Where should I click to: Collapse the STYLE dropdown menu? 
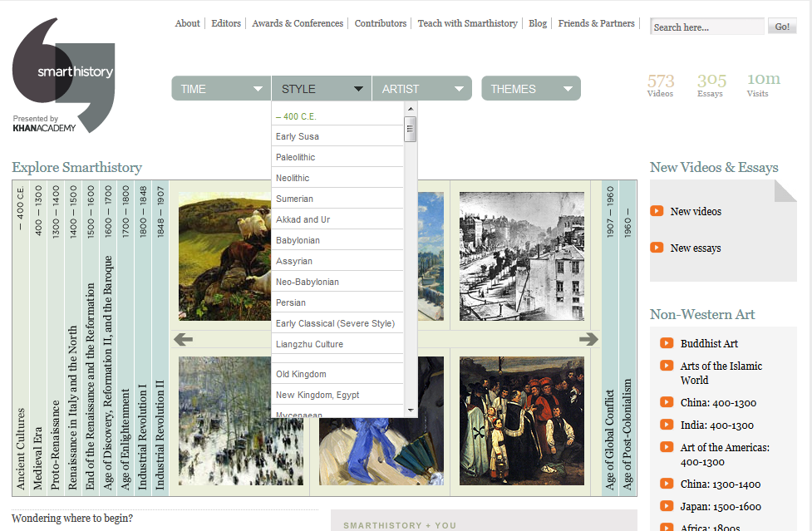click(x=322, y=88)
